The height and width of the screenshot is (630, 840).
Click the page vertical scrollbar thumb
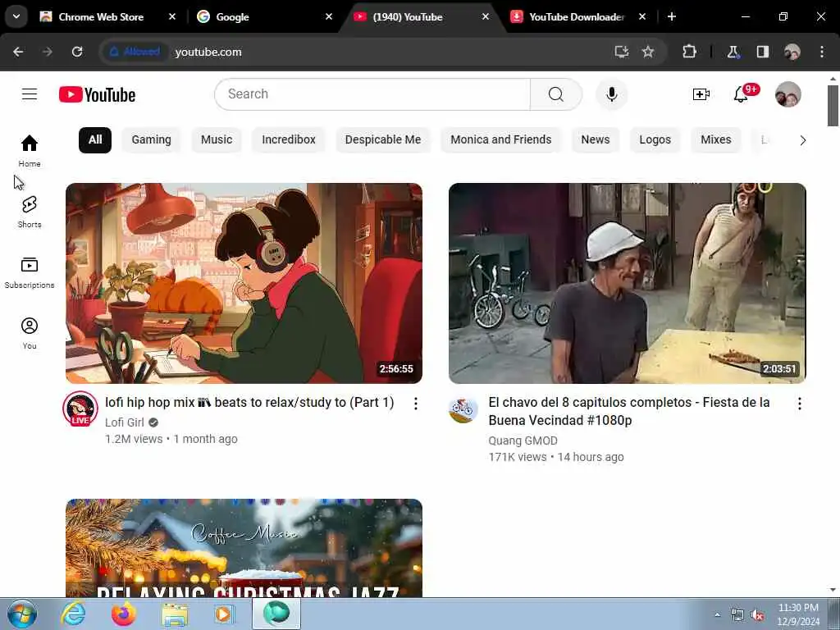(x=833, y=106)
